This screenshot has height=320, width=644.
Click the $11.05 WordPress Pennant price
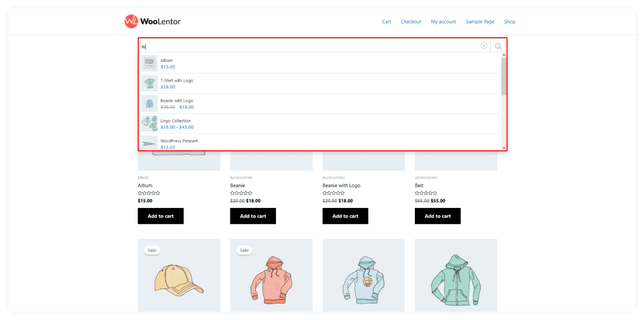tap(167, 147)
